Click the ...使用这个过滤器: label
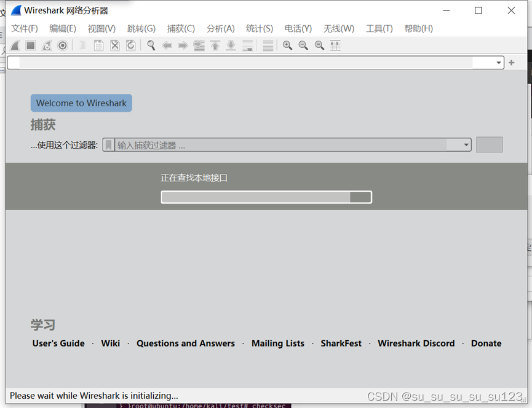This screenshot has width=532, height=408. tap(64, 145)
